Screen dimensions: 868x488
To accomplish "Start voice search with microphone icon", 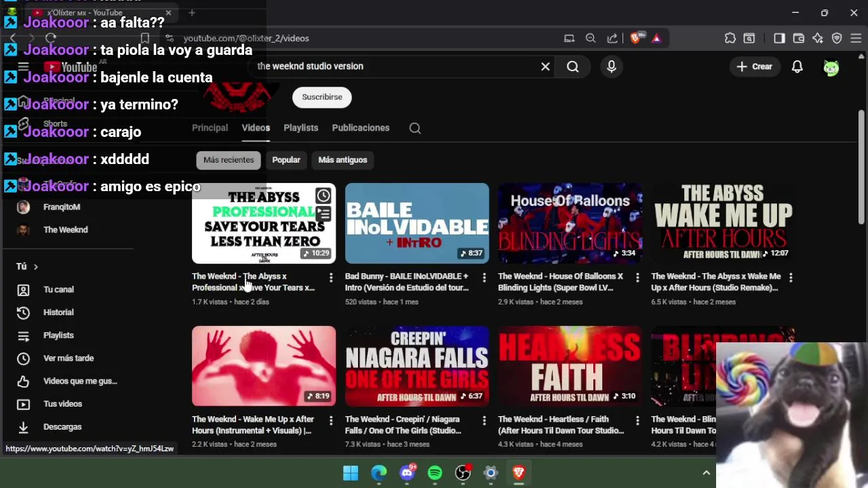I will click(612, 66).
